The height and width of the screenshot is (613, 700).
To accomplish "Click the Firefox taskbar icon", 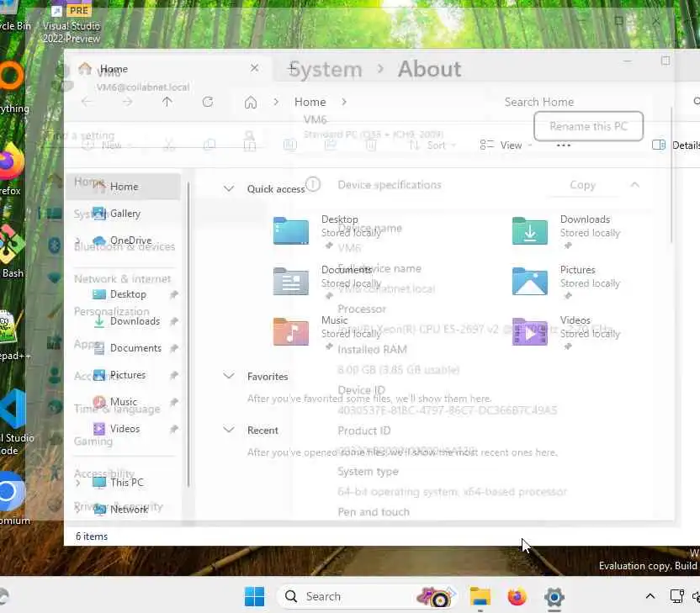I will click(517, 596).
